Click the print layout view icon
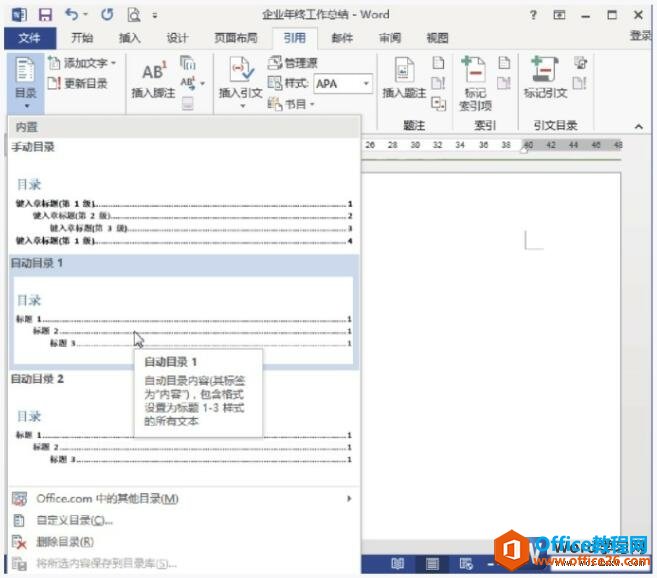 click(432, 564)
